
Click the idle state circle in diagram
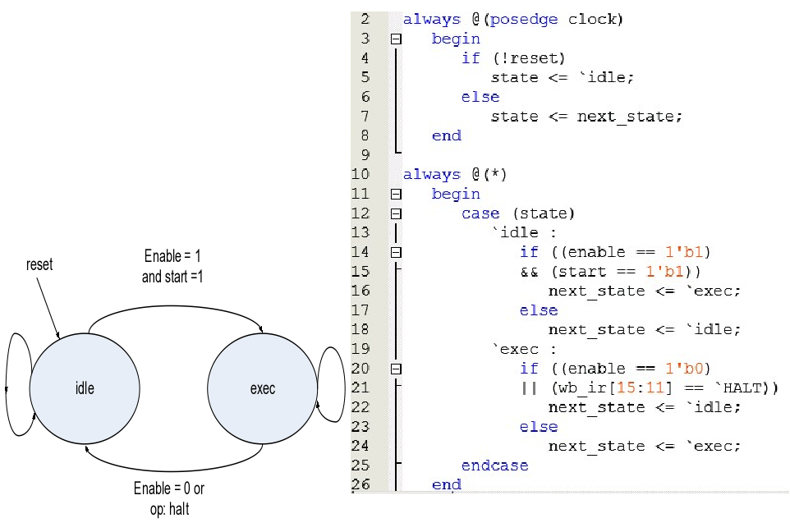point(85,388)
